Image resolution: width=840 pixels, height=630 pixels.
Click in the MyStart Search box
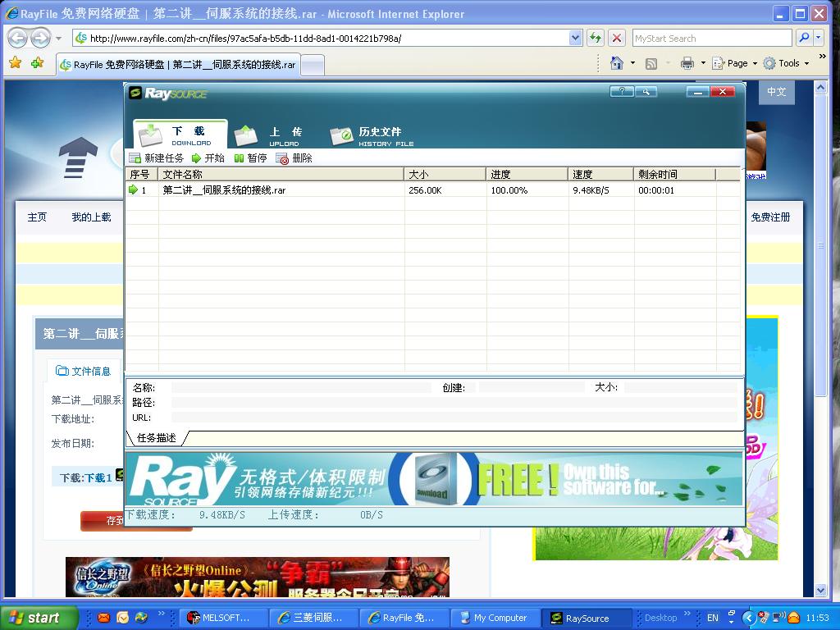710,39
